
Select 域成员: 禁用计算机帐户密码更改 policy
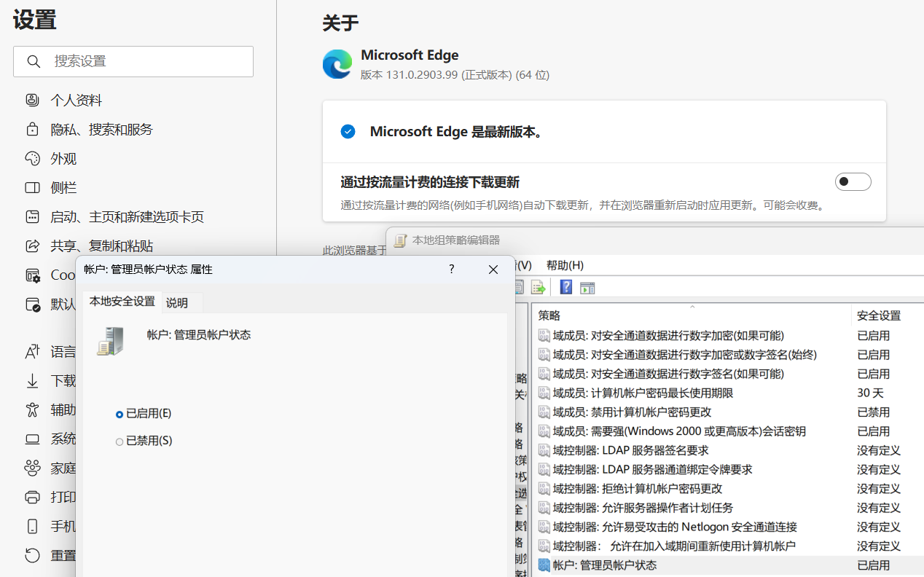point(728,412)
